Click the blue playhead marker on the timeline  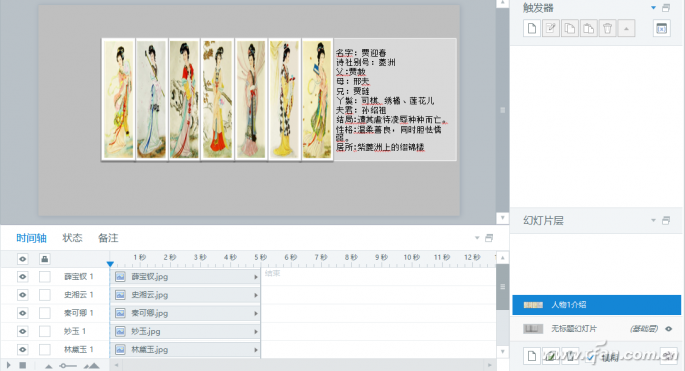coord(110,264)
